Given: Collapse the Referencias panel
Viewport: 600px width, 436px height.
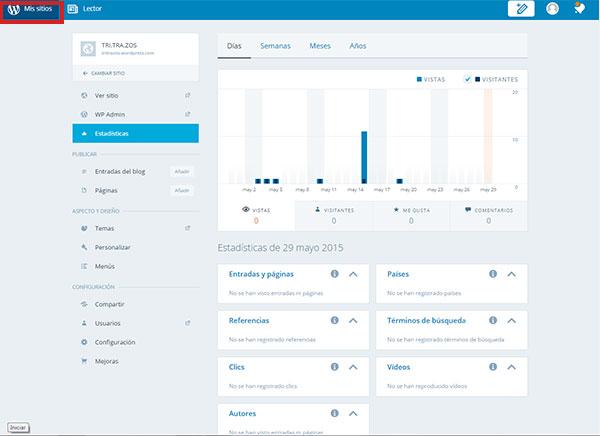Looking at the screenshot, I should (x=353, y=320).
